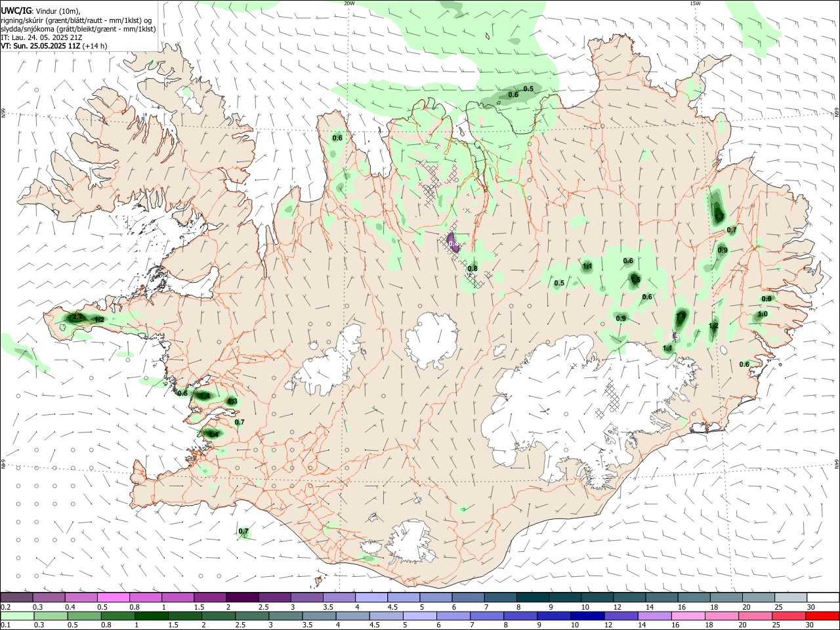Click the light pink 16–18 swatch in lower legend row
840x630 pixels.
(x=688, y=616)
